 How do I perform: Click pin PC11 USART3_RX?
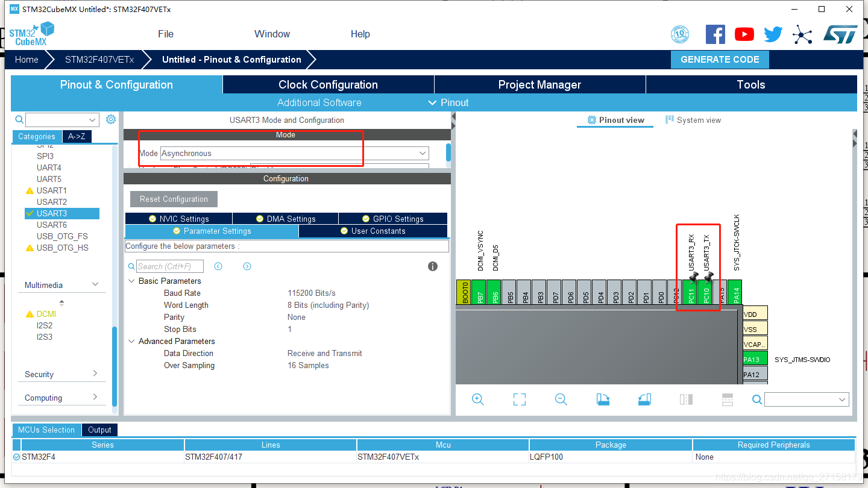point(691,292)
